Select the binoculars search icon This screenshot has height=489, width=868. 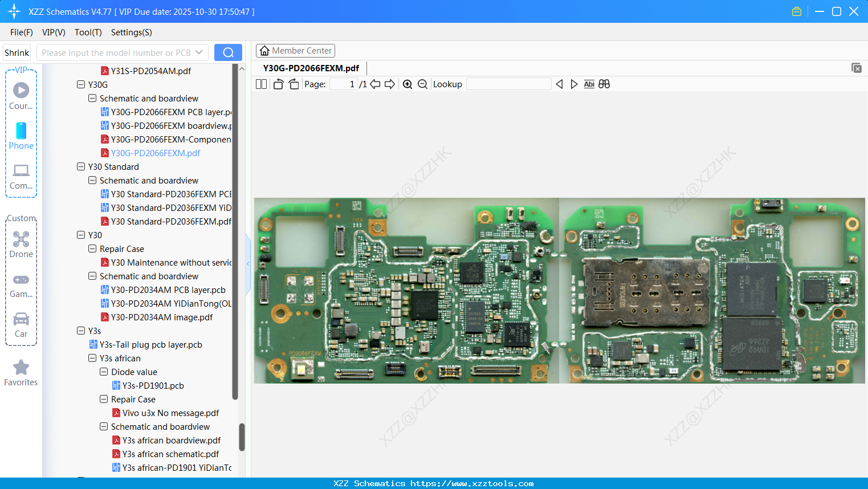[x=604, y=84]
